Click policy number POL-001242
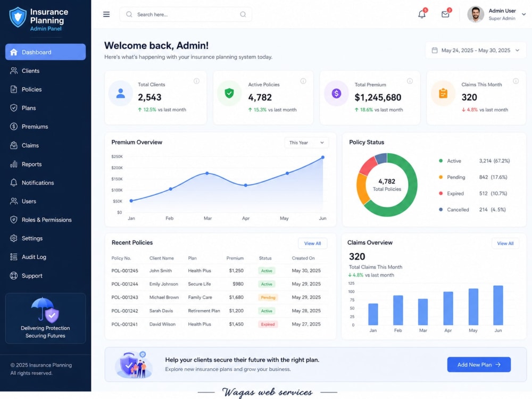This screenshot has height=399, width=532. [x=124, y=311]
